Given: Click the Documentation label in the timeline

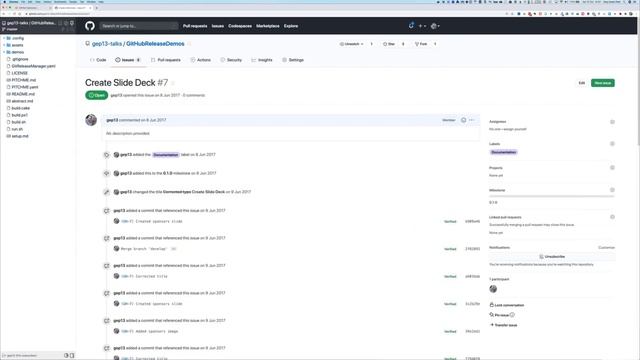Looking at the screenshot, I should (166, 155).
